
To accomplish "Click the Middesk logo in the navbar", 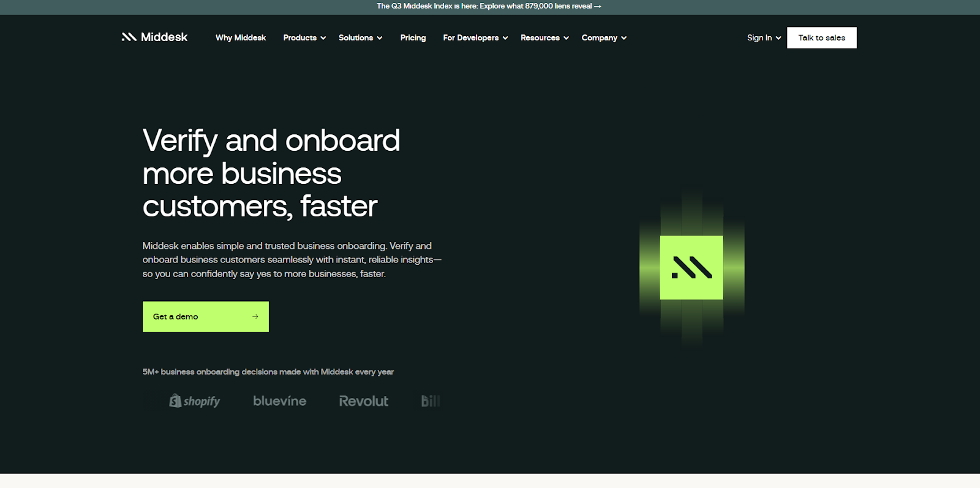I will tap(154, 37).
